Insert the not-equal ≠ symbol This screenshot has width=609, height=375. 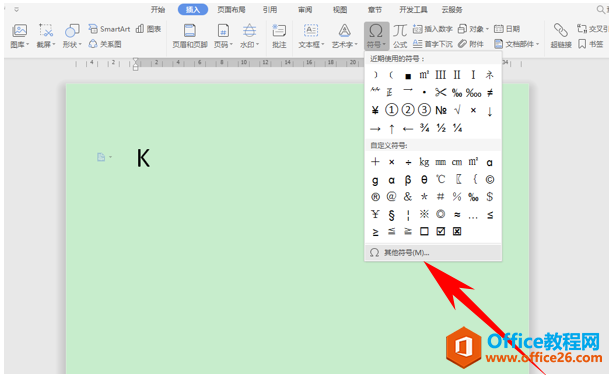point(490,92)
